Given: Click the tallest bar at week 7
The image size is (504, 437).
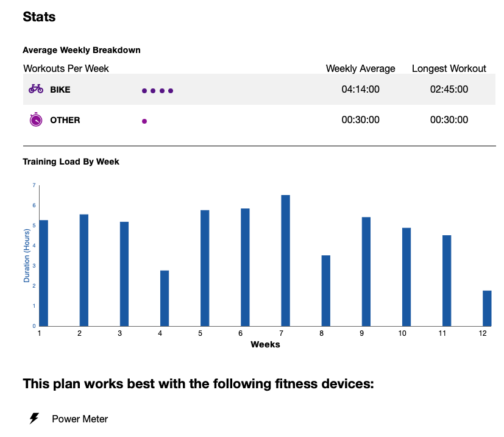Looking at the screenshot, I should (x=285, y=260).
